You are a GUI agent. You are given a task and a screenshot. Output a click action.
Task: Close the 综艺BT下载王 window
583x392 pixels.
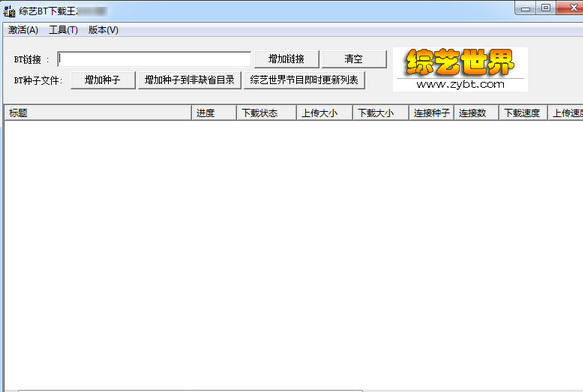(x=570, y=8)
